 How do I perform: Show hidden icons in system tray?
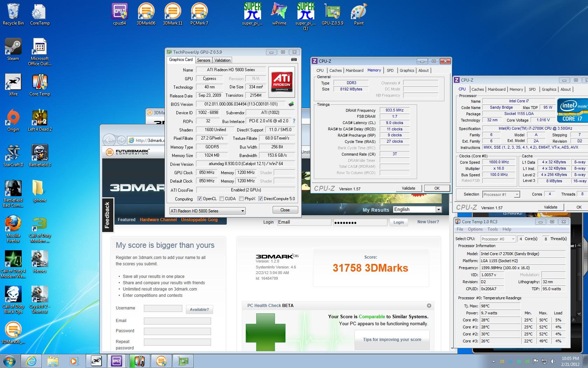click(493, 361)
